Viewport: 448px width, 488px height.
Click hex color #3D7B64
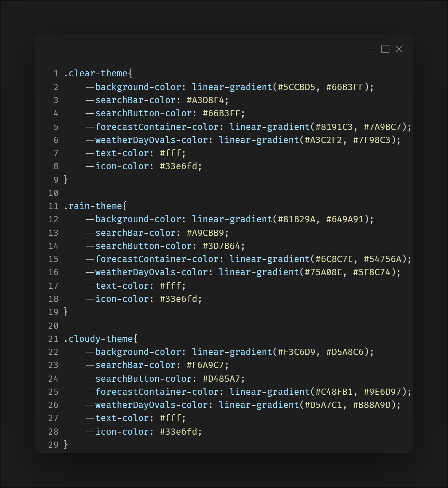click(221, 246)
